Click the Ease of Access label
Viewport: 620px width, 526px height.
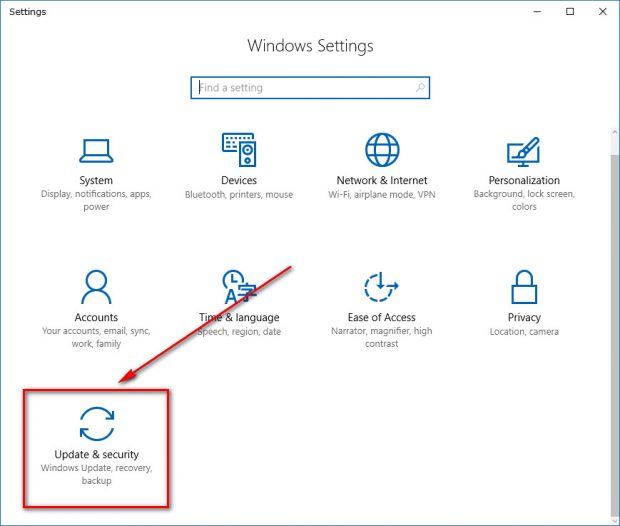pyautogui.click(x=382, y=317)
